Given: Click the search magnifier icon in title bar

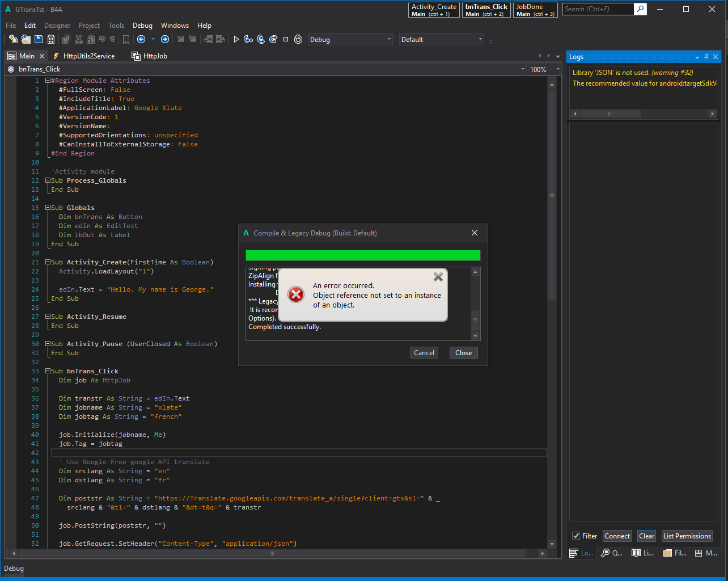Looking at the screenshot, I should [x=640, y=9].
